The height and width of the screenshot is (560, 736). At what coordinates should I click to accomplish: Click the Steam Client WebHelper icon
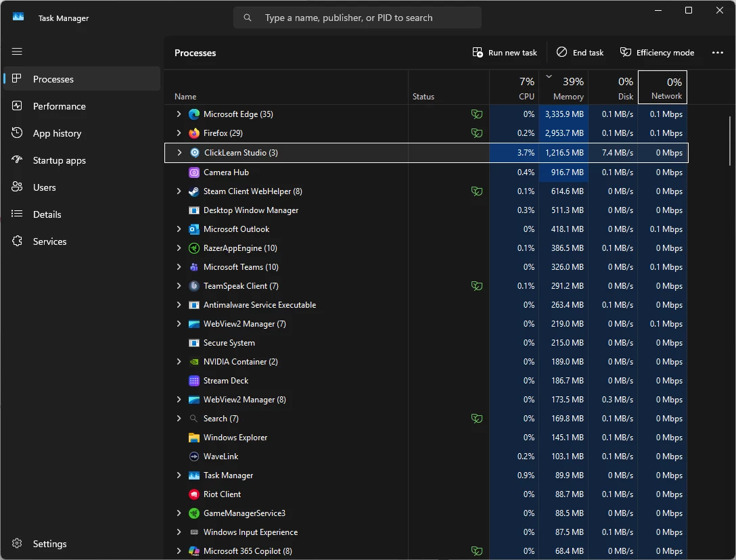(x=194, y=191)
